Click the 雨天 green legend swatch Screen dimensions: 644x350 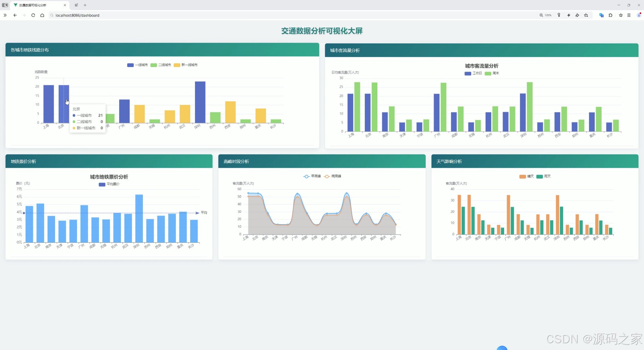click(x=539, y=177)
